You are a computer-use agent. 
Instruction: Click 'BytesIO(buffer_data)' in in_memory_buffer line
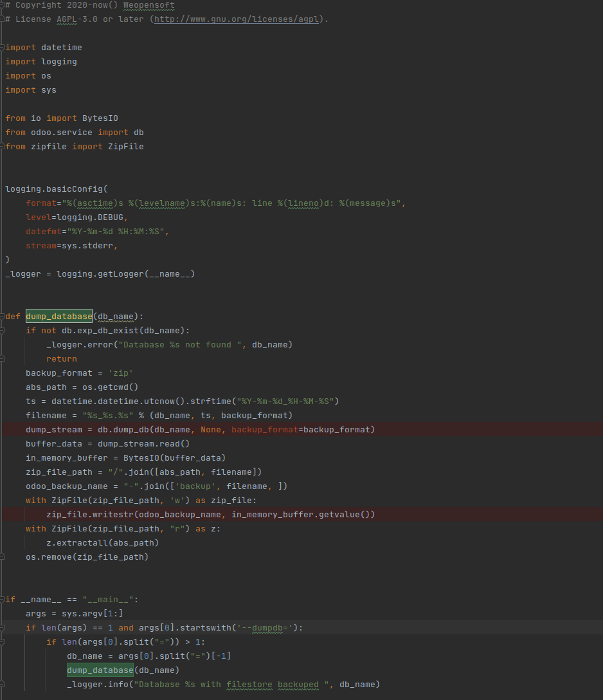point(174,458)
